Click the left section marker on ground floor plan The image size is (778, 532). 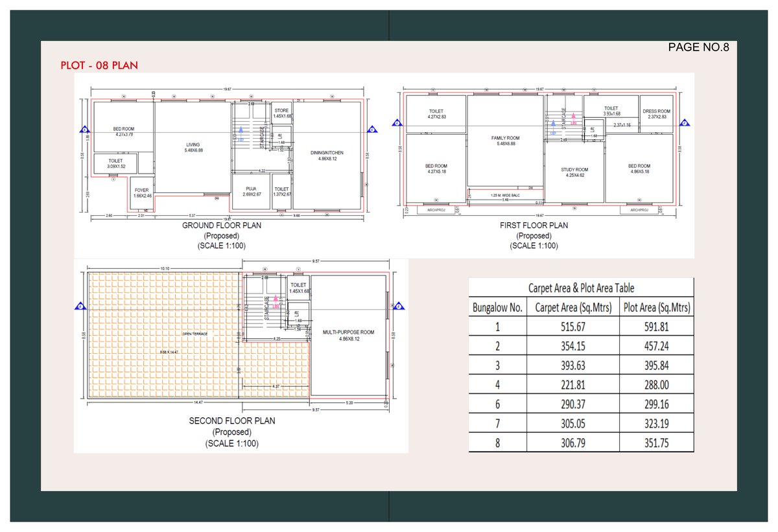pyautogui.click(x=84, y=130)
